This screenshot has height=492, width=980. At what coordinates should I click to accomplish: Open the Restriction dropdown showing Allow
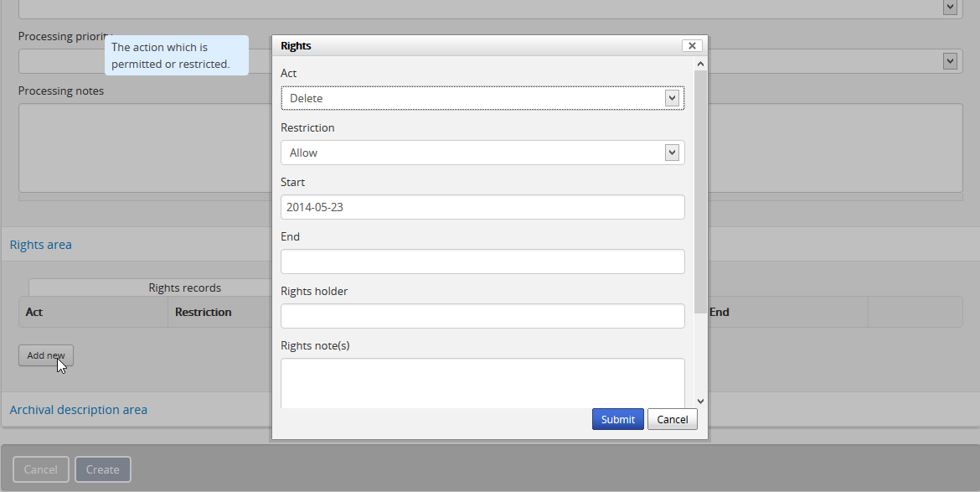tap(482, 153)
